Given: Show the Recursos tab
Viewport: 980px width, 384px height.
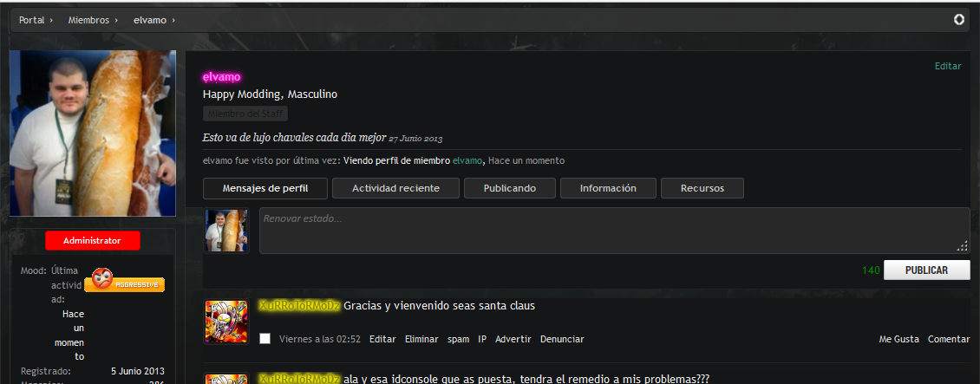Looking at the screenshot, I should tap(702, 188).
